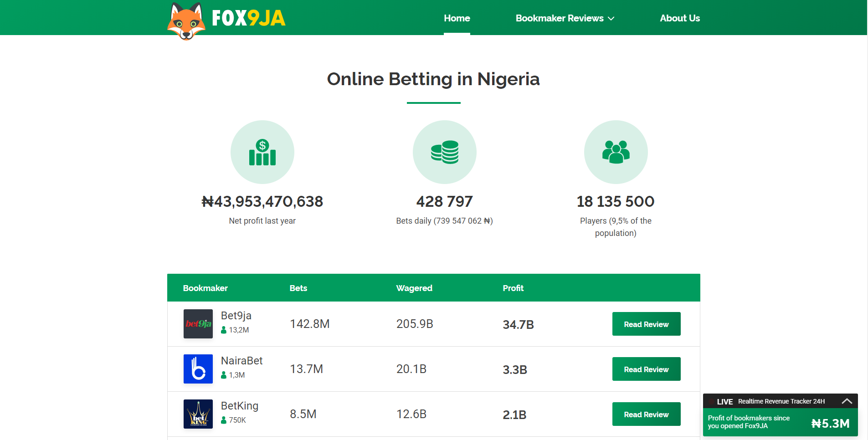
Task: Collapse the Realtime Revenue Tracker widget
Action: point(847,401)
